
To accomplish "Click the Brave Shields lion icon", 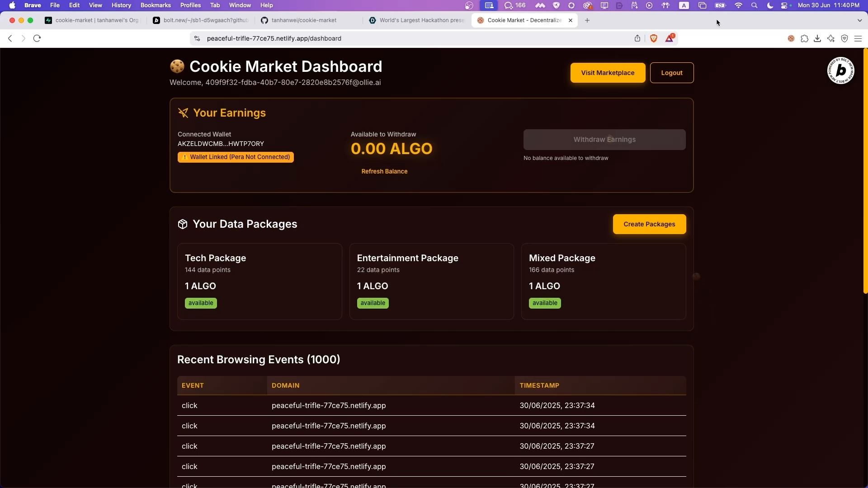I will (x=654, y=38).
